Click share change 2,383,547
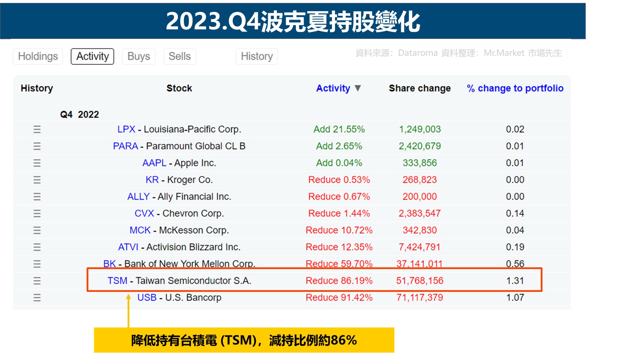This screenshot has height=355, width=644. click(420, 213)
